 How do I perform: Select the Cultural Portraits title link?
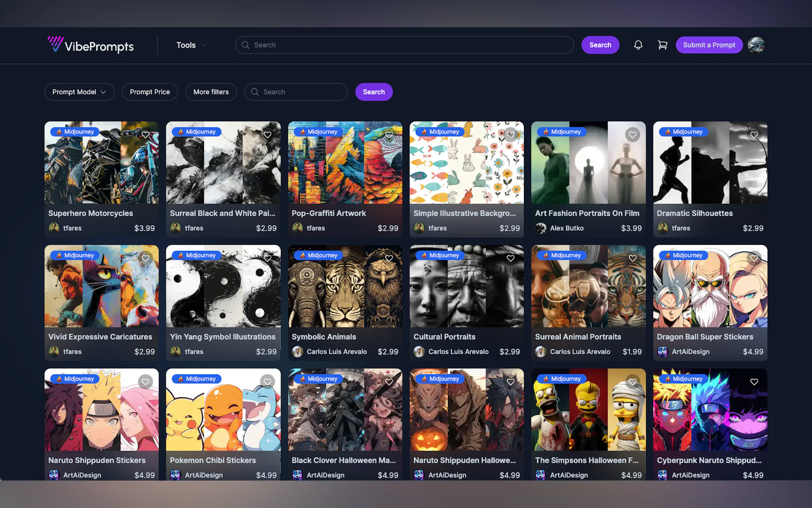[444, 337]
